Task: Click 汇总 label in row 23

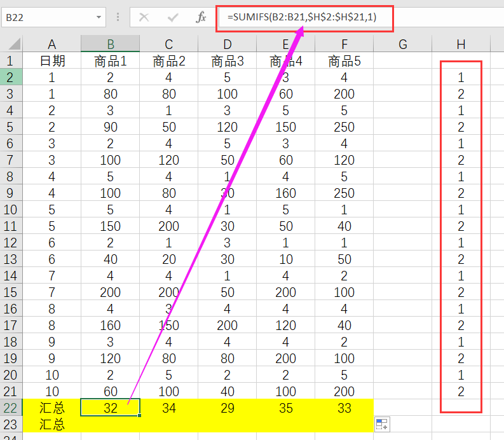Action: [x=51, y=424]
